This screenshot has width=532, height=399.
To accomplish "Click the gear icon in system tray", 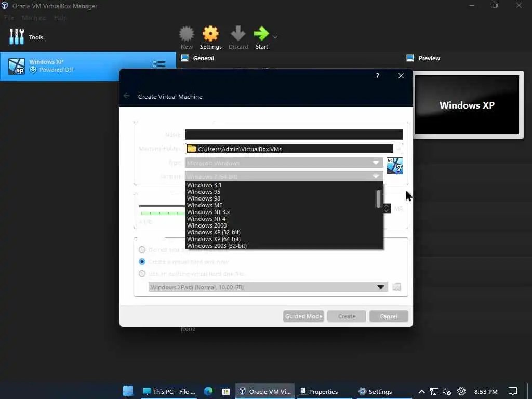I will [461, 391].
